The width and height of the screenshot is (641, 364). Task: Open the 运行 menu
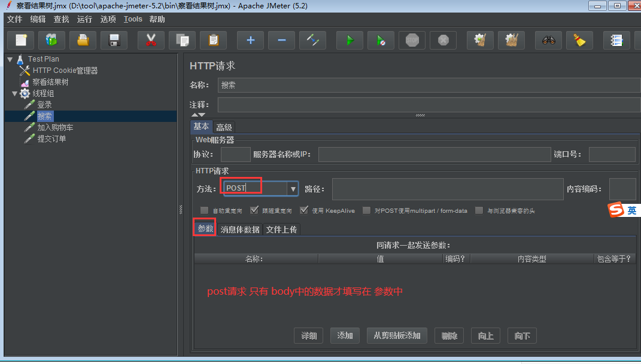pos(84,19)
